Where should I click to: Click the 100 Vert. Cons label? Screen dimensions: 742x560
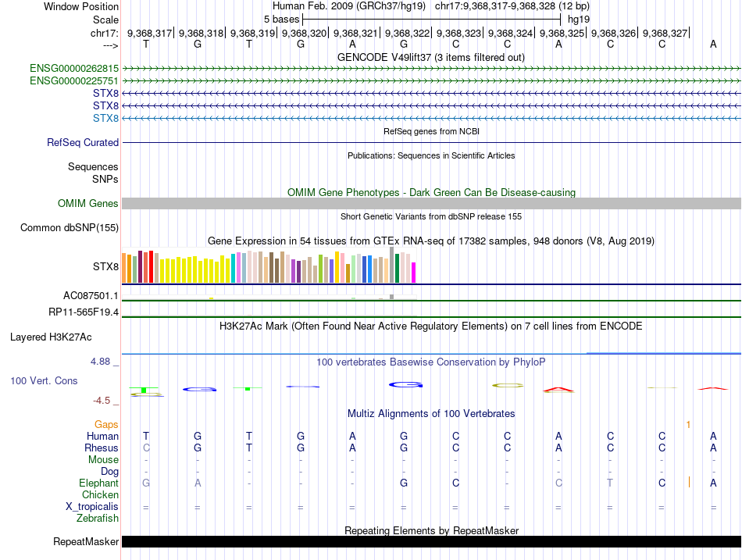(44, 380)
